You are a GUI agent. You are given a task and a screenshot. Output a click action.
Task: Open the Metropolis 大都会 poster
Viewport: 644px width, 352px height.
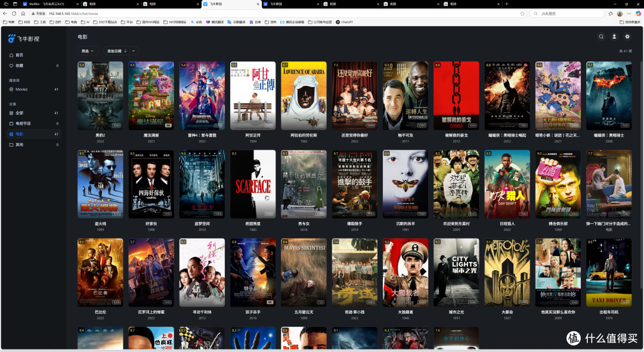coord(507,272)
